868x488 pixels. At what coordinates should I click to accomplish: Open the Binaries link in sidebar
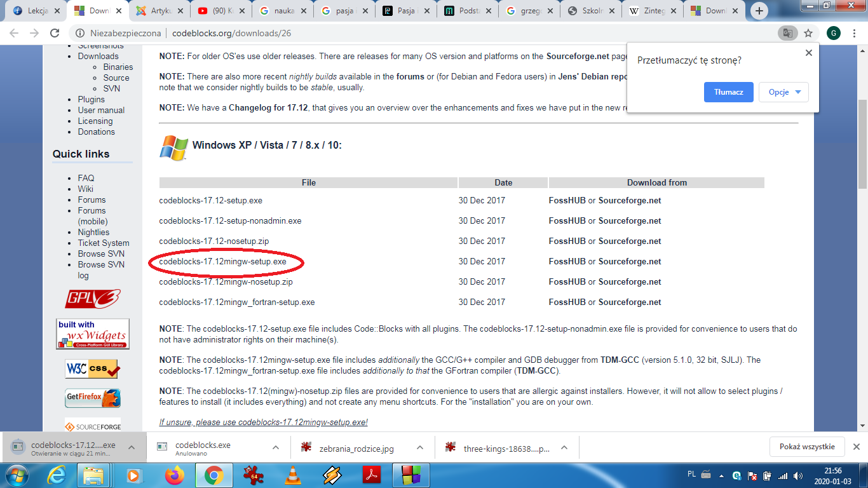coord(118,67)
